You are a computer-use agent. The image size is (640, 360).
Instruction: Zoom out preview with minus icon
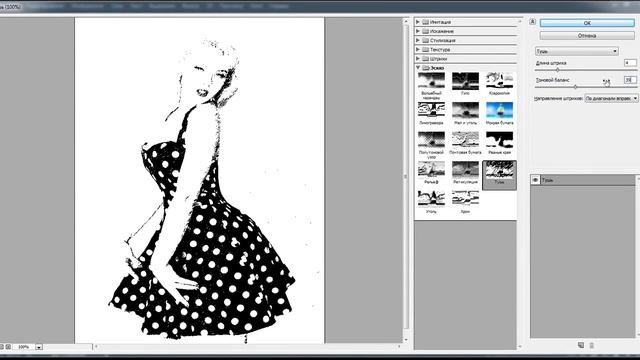coord(2,347)
